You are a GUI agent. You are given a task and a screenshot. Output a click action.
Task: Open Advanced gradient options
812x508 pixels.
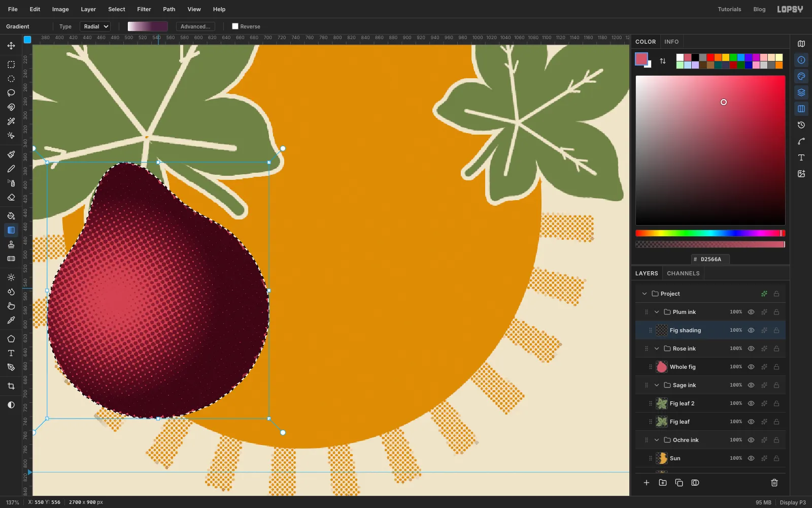[195, 26]
